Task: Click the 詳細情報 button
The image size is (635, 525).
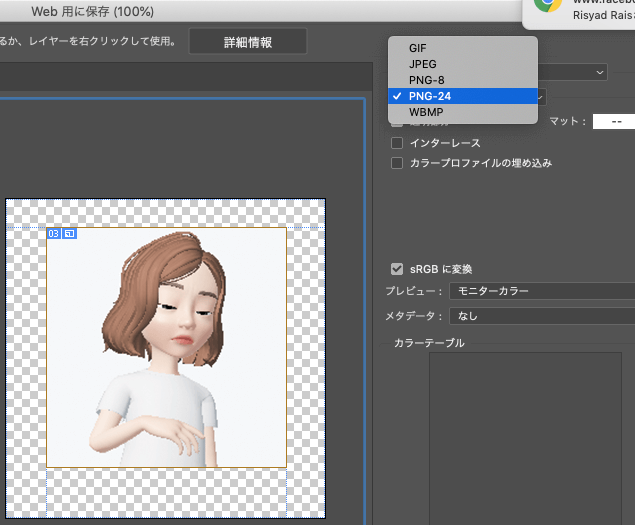Action: tap(247, 42)
